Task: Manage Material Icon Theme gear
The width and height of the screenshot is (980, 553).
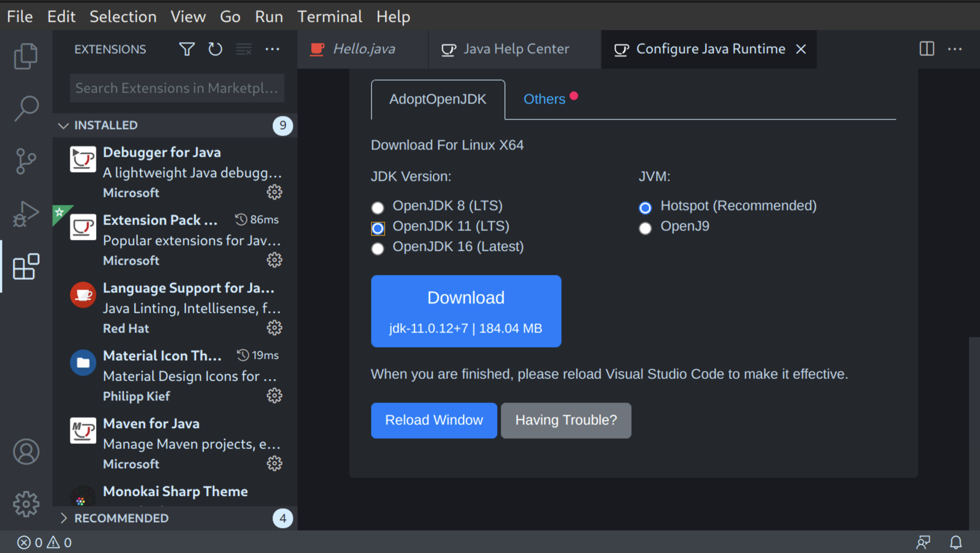Action: pyautogui.click(x=274, y=395)
